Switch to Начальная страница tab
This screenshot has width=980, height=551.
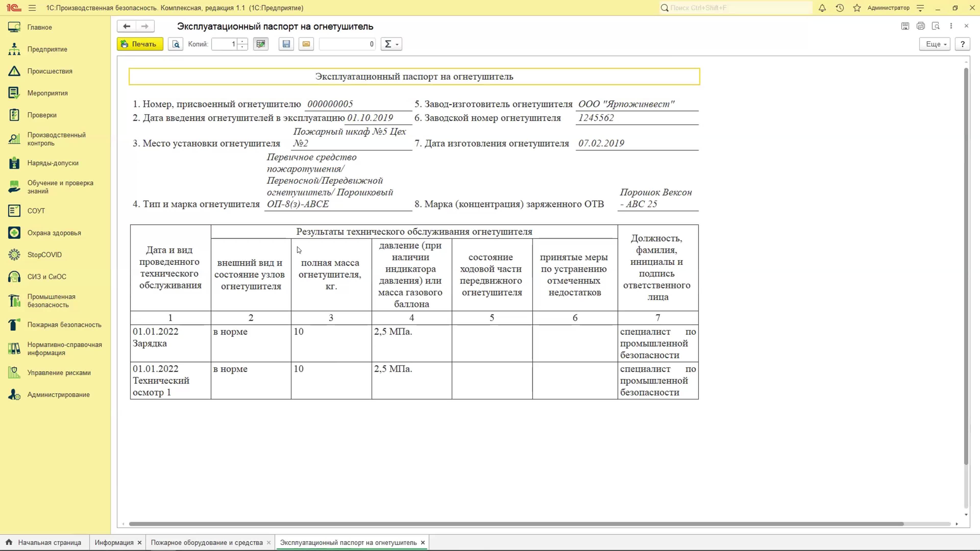[44, 543]
